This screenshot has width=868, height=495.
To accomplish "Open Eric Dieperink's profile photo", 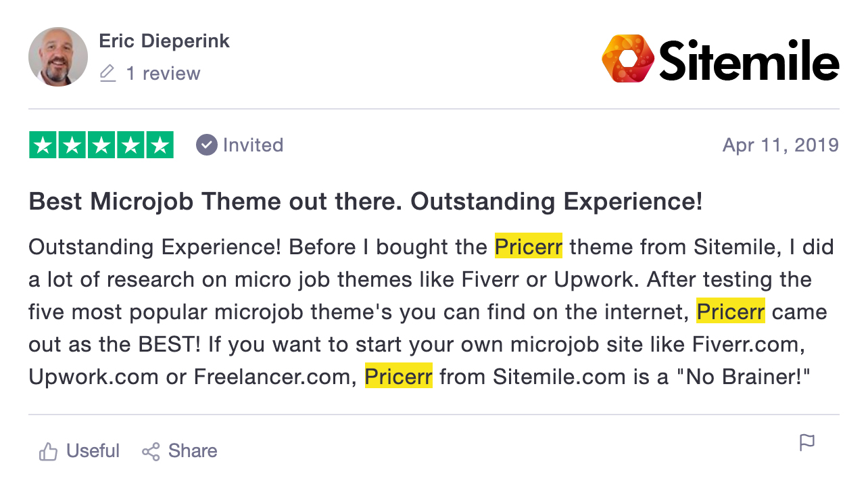I will click(58, 57).
